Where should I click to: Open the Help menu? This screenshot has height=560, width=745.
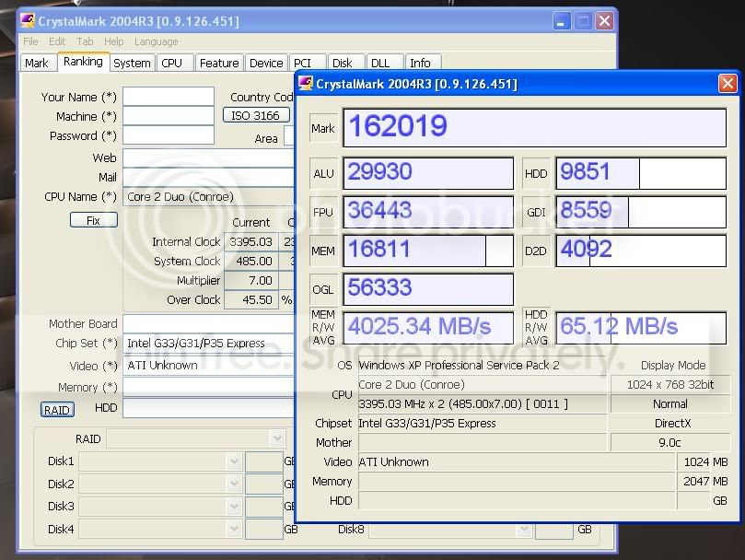(114, 41)
